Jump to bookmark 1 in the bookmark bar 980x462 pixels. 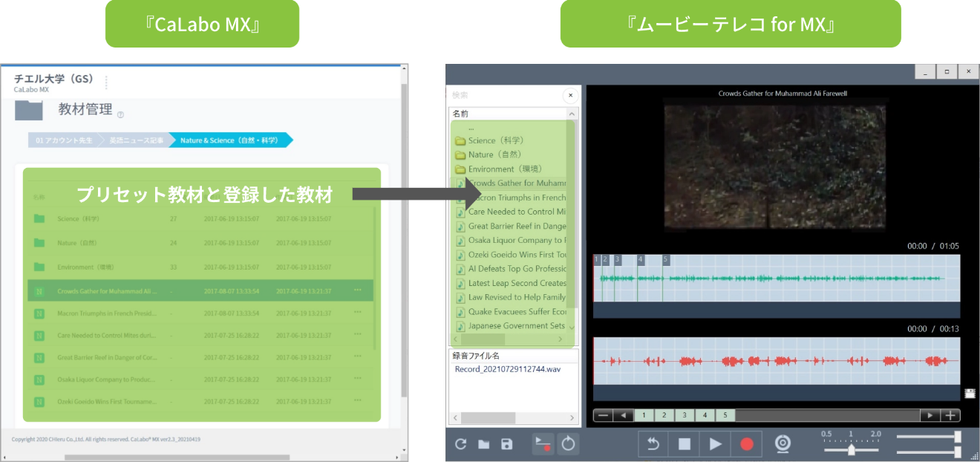point(644,415)
